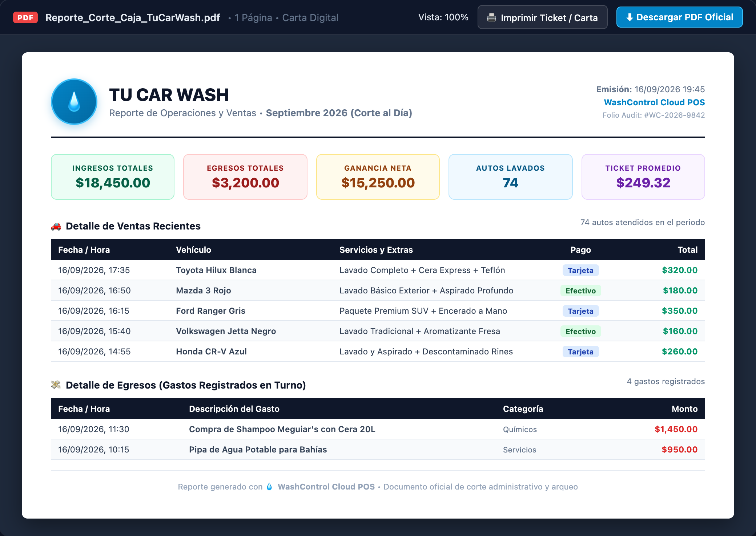
Task: Select the Egresos Totales card
Action: click(245, 177)
